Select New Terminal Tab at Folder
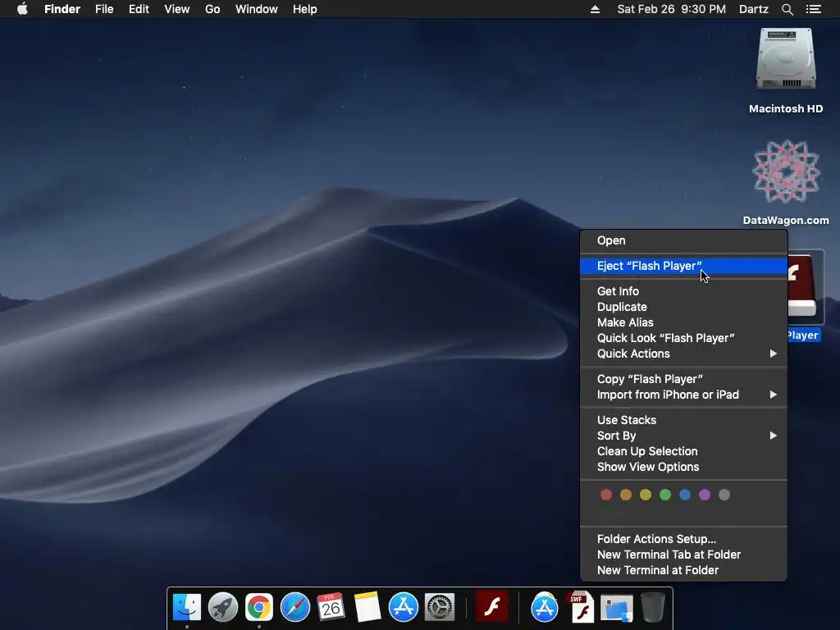 [x=683, y=555]
